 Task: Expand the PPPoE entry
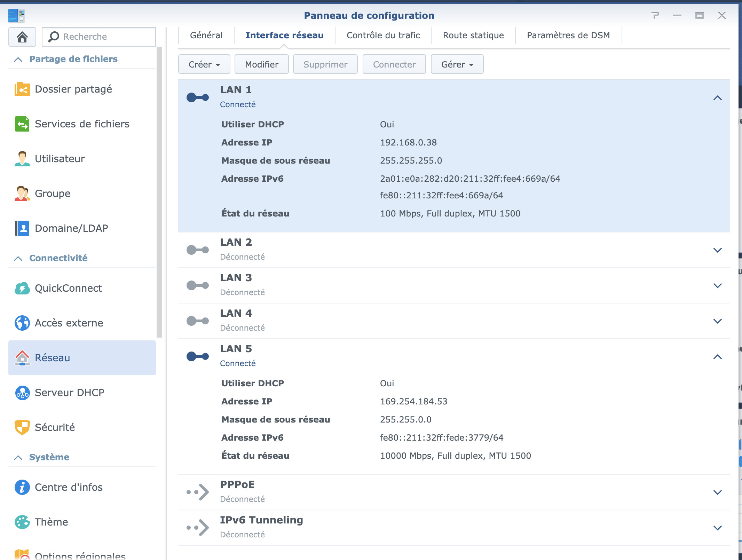(x=717, y=492)
